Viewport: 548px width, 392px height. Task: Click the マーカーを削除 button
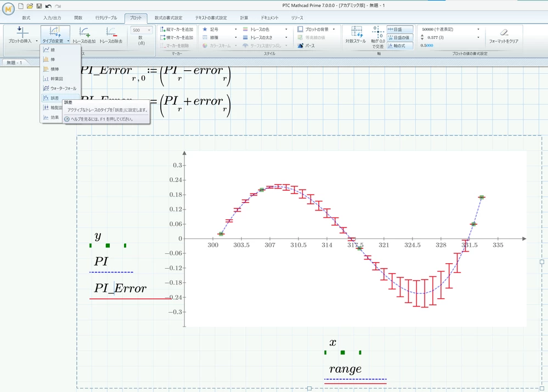[174, 46]
